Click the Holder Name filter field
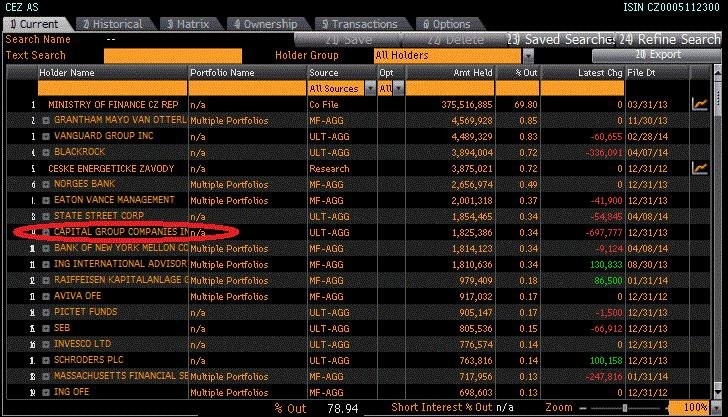Image resolution: width=728 pixels, height=417 pixels. coord(112,88)
